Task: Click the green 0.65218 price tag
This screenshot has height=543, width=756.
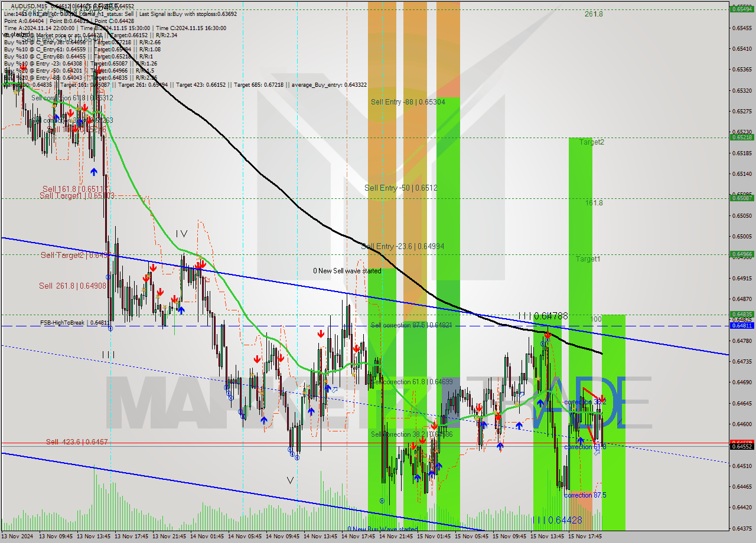Action: click(x=741, y=137)
